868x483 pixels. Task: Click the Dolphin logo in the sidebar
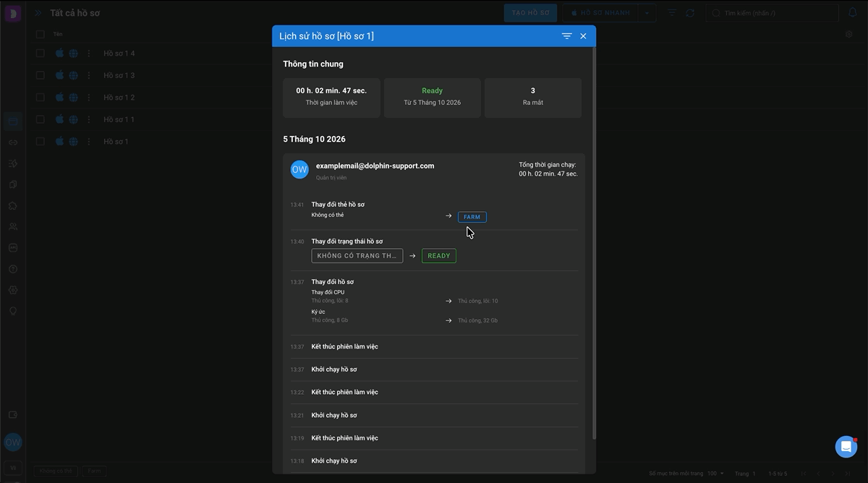point(13,13)
